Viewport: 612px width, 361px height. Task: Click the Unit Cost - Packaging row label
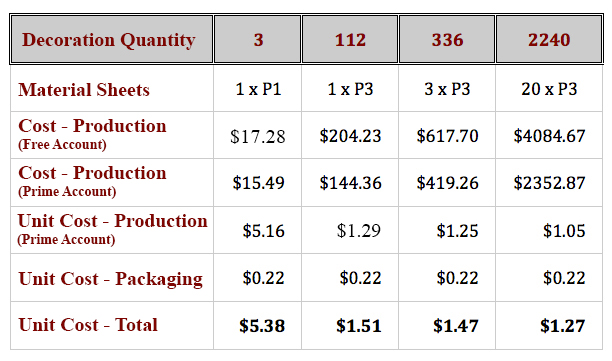pos(110,279)
